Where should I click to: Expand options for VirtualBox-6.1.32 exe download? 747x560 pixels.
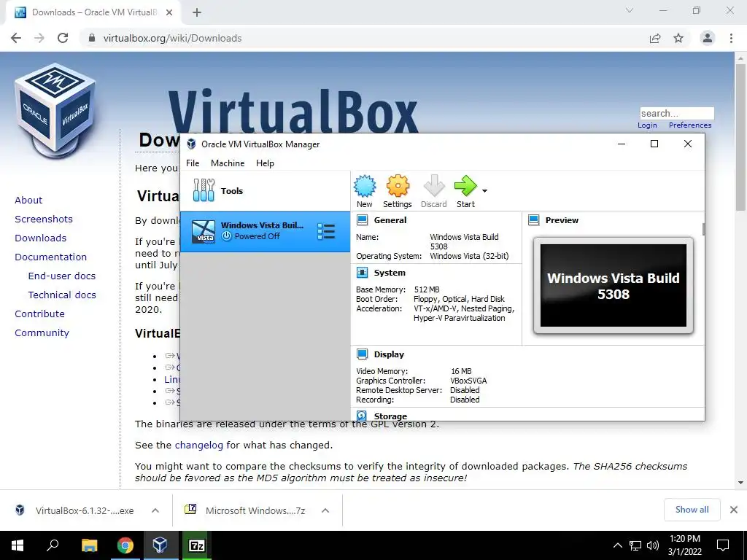pyautogui.click(x=155, y=510)
